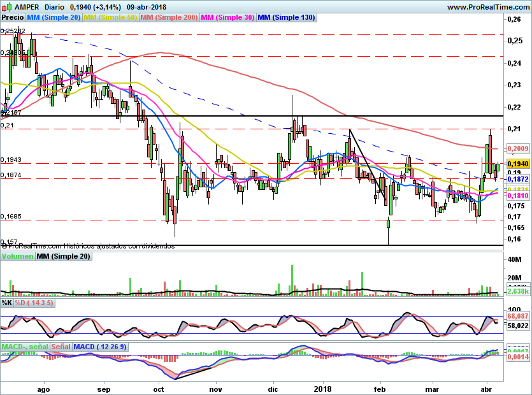Image resolution: width=532 pixels, height=395 pixels.
Task: Click the 0,21 dashed level label
Action: [7, 126]
